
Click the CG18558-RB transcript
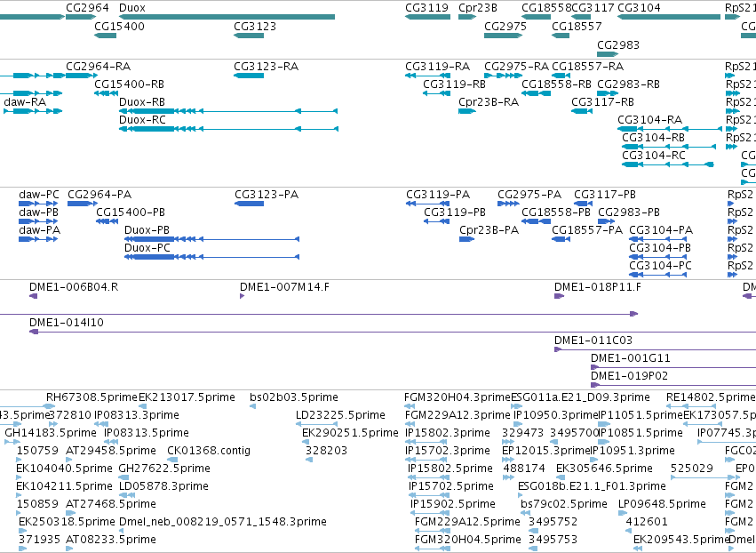[537, 93]
